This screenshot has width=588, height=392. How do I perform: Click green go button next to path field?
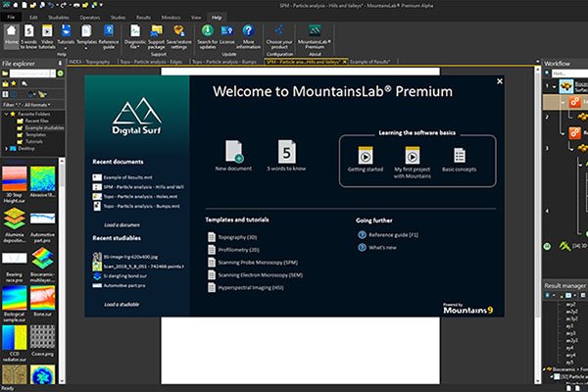coord(61,73)
